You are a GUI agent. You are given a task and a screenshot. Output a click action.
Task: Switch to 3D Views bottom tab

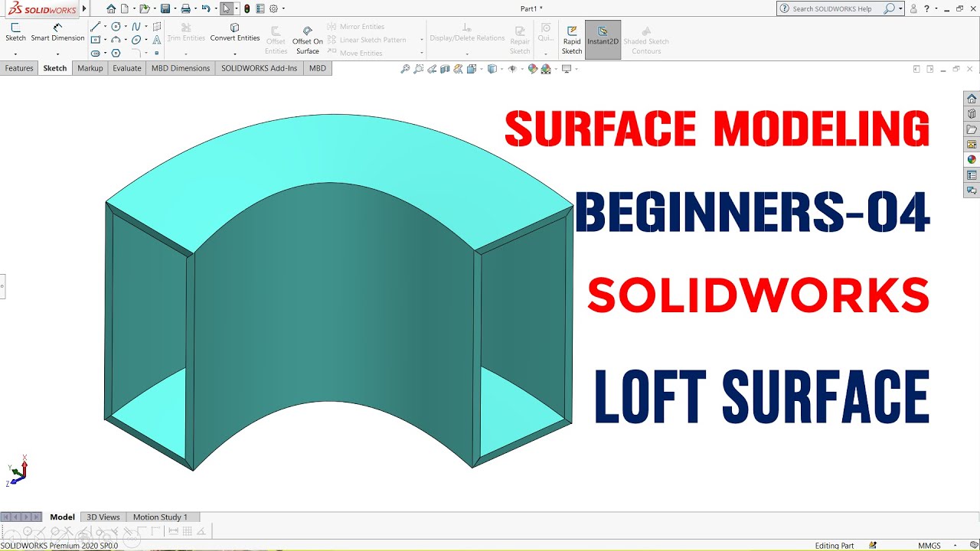103,517
